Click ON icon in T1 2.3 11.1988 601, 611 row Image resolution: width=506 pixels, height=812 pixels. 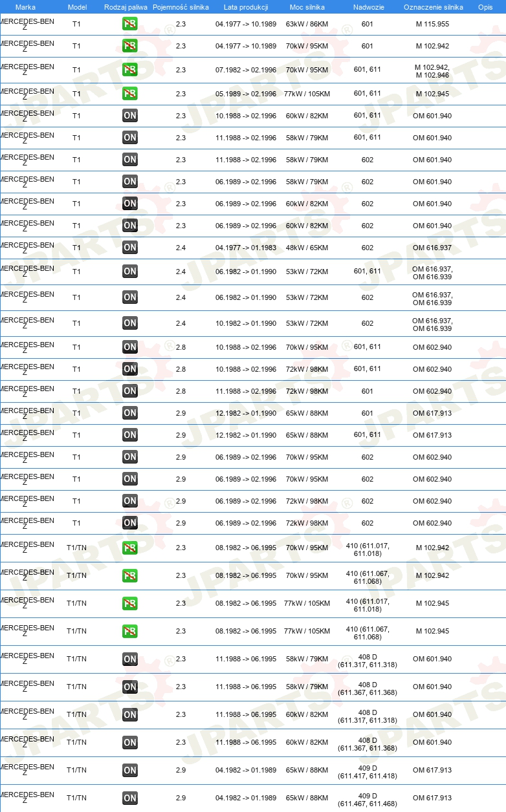pyautogui.click(x=129, y=138)
